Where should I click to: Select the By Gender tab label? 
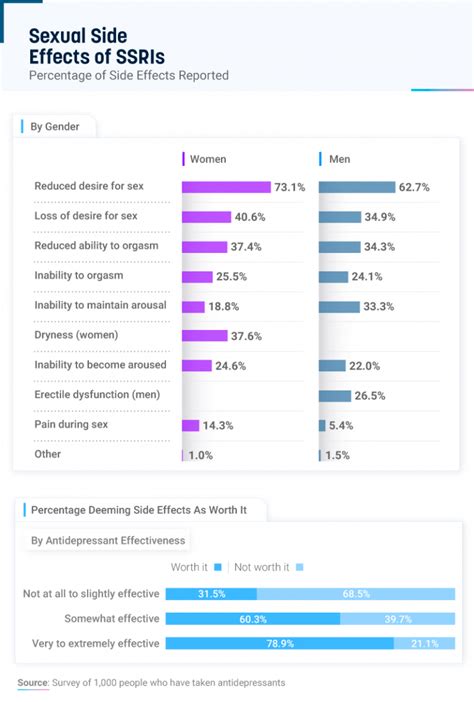point(55,127)
